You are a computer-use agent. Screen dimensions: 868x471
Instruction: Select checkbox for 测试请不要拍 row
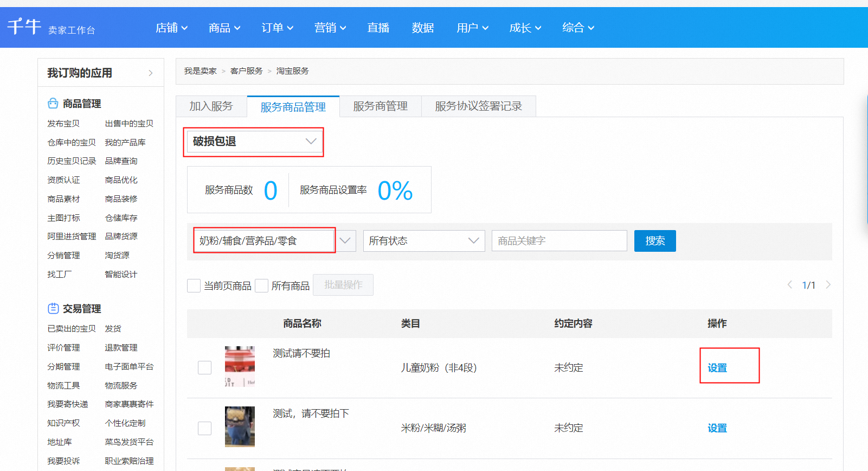coord(204,367)
